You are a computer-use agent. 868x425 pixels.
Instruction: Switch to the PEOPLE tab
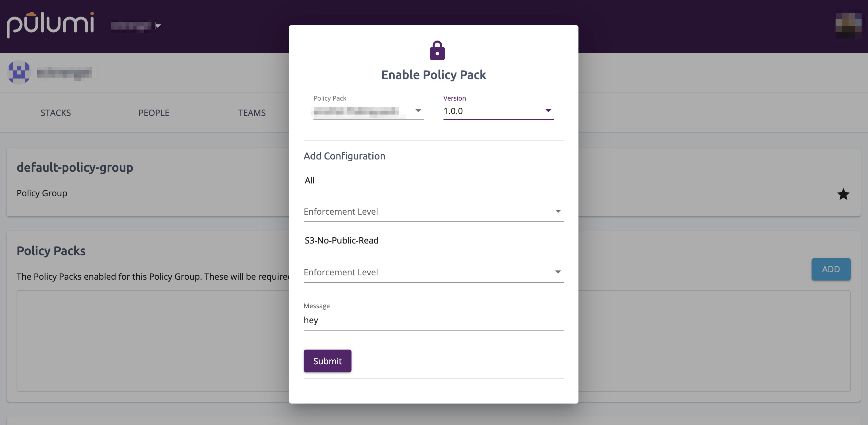(x=154, y=113)
